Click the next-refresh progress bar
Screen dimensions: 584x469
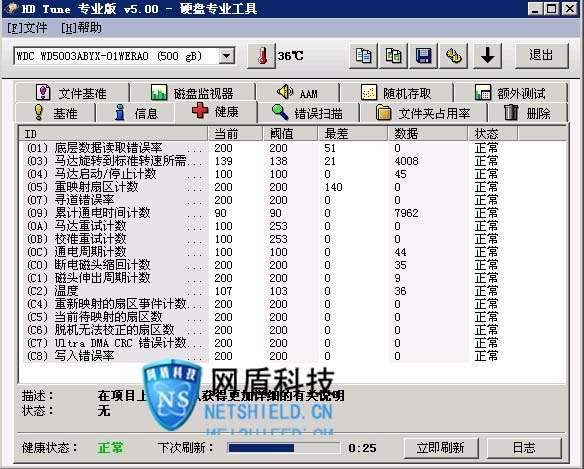tap(284, 448)
